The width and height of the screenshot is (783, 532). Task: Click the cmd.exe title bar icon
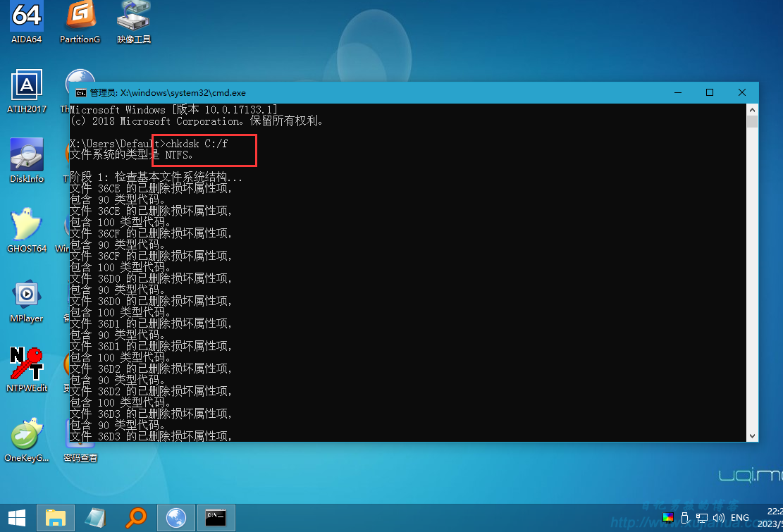coord(80,93)
